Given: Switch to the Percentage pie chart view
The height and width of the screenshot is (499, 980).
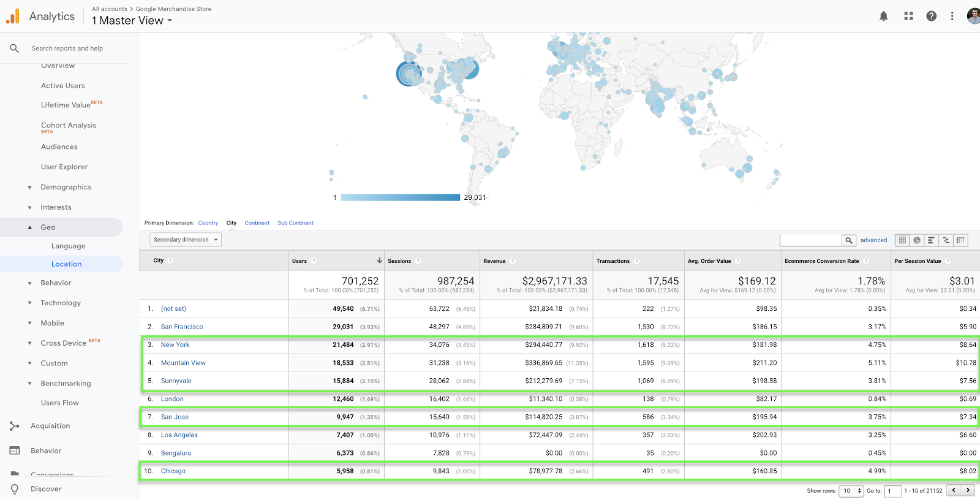Looking at the screenshot, I should coord(917,240).
